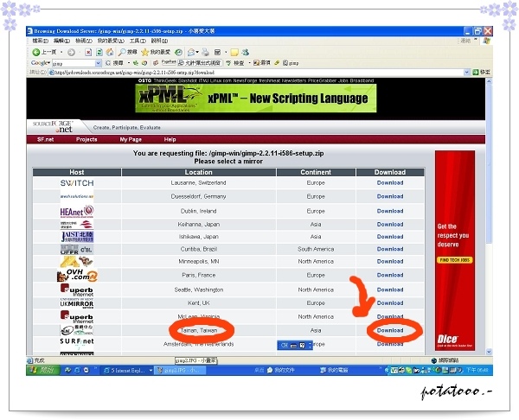The width and height of the screenshot is (519, 420).
Task: Open the Search magnifier toolbar button
Action: coord(127,52)
